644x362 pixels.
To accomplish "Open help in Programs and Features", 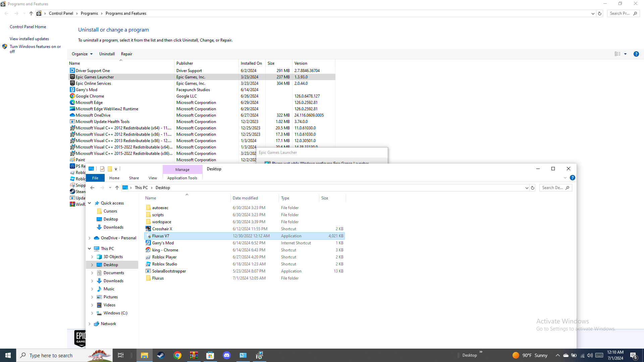I will 636,54.
